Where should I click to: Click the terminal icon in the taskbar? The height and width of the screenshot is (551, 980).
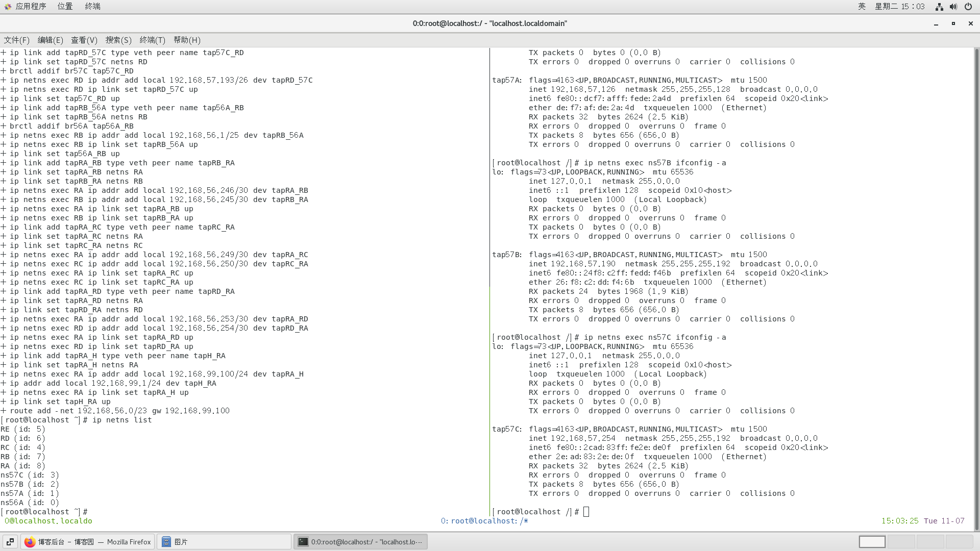[x=303, y=542]
